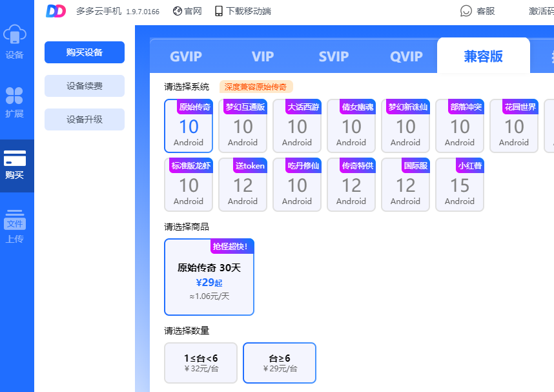Click the 请选择数量 heading
Viewport: 554px width, 392px height.
187,331
